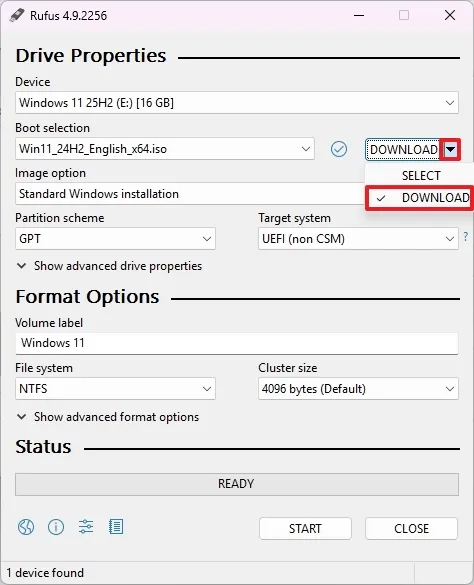Image resolution: width=474 pixels, height=585 pixels.
Task: Choose SELECT from the dropdown menu
Action: (x=420, y=175)
